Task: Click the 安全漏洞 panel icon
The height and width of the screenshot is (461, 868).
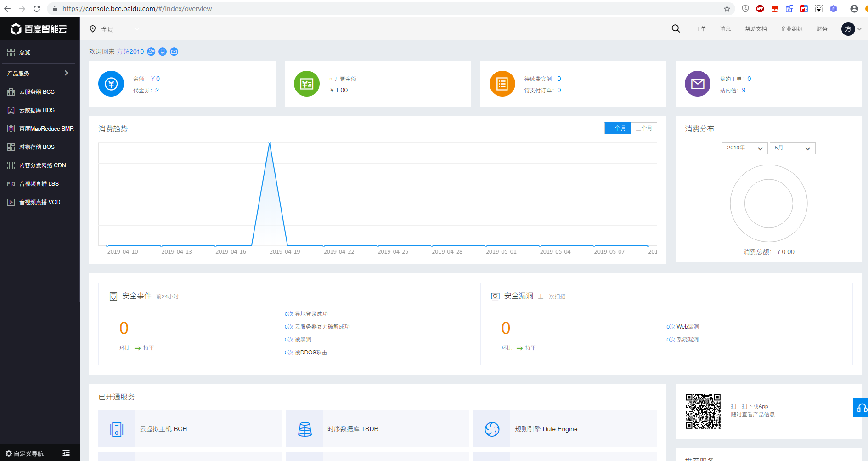Action: coord(495,296)
